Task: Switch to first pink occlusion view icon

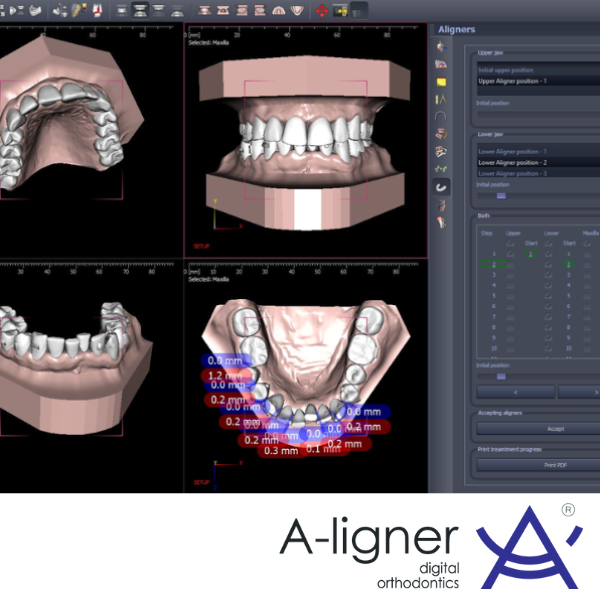Action: (x=205, y=10)
